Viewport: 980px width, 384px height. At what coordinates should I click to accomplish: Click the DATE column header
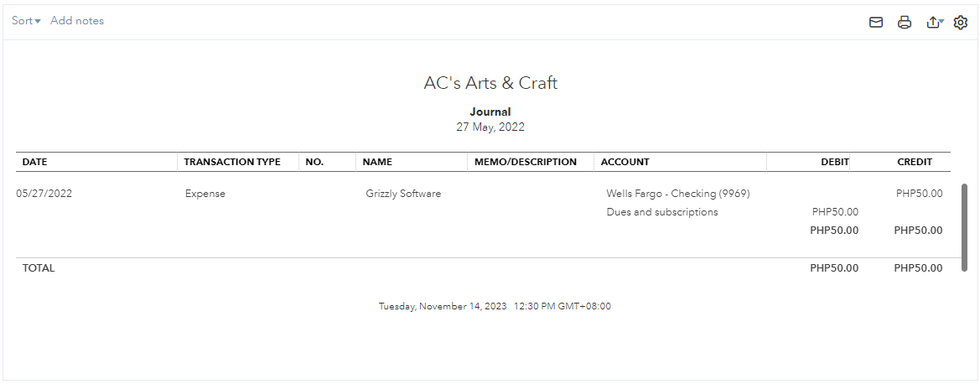click(x=34, y=162)
